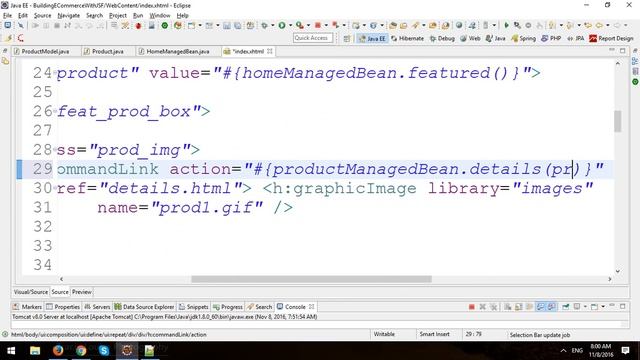Expand the Open Console dropdown
This screenshot has height=360, width=640.
(603, 307)
